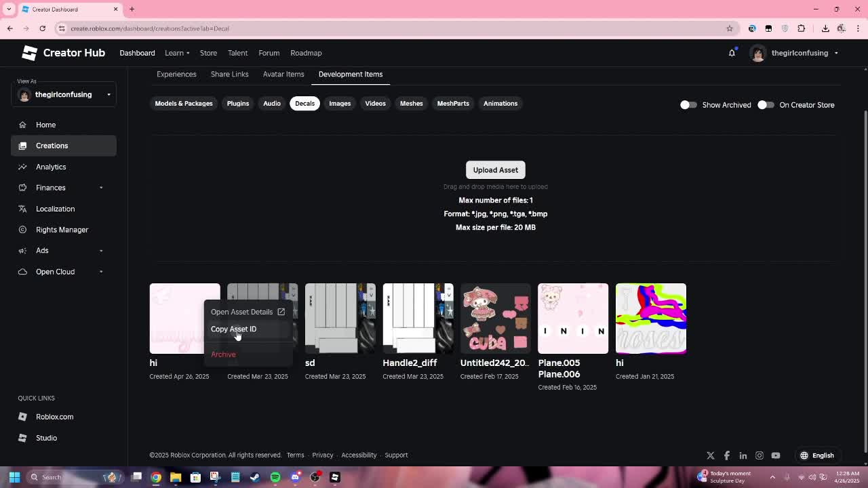The image size is (868, 488).
Task: Click the Instagram icon in the footer
Action: (759, 455)
